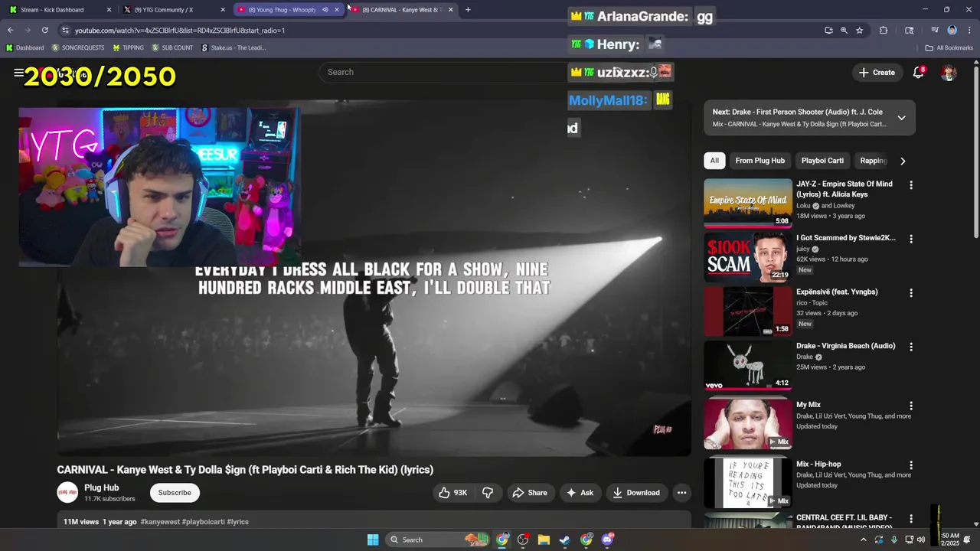Screen dimensions: 980x551
Task: Open Discord from the taskbar
Action: 608,540
